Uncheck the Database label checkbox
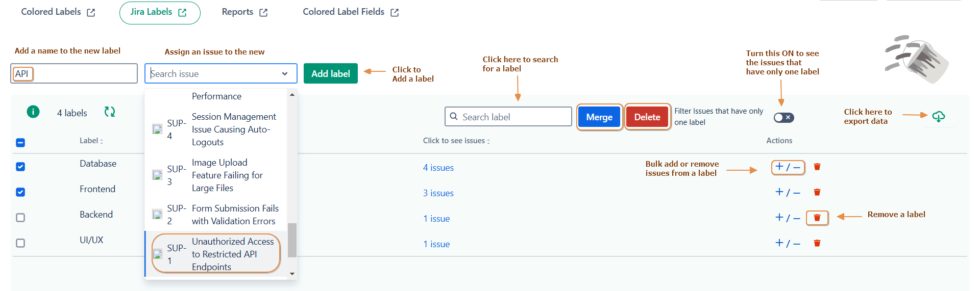Viewport: 980px width, 291px height. 20,167
